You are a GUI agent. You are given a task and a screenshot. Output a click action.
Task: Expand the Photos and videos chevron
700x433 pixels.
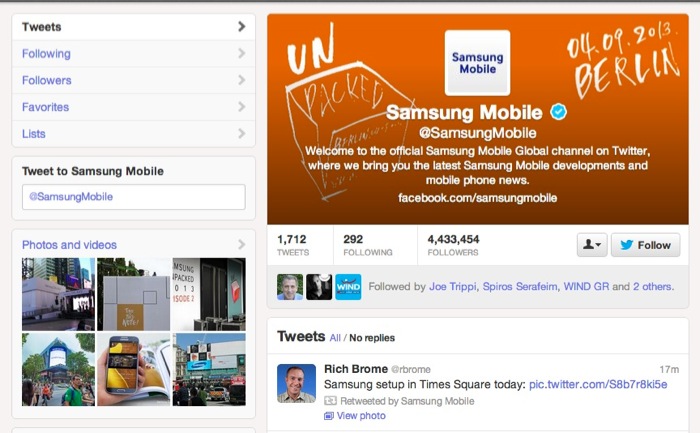pos(242,244)
